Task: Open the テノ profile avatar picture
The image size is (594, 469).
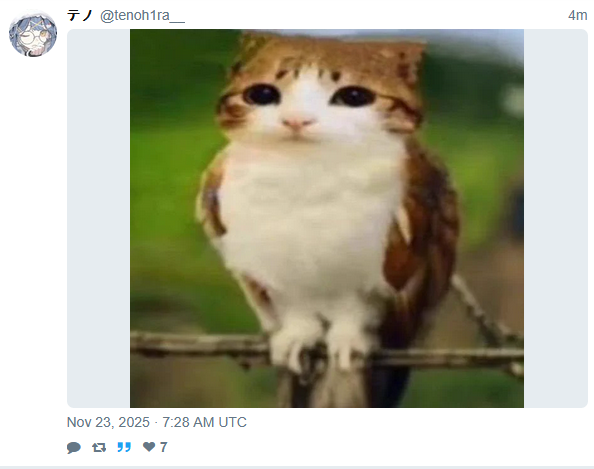Action: pyautogui.click(x=33, y=33)
